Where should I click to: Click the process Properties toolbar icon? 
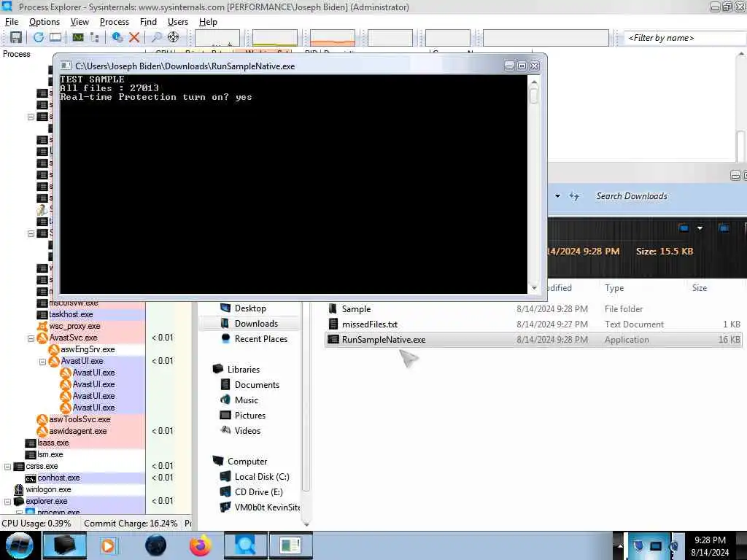click(117, 37)
